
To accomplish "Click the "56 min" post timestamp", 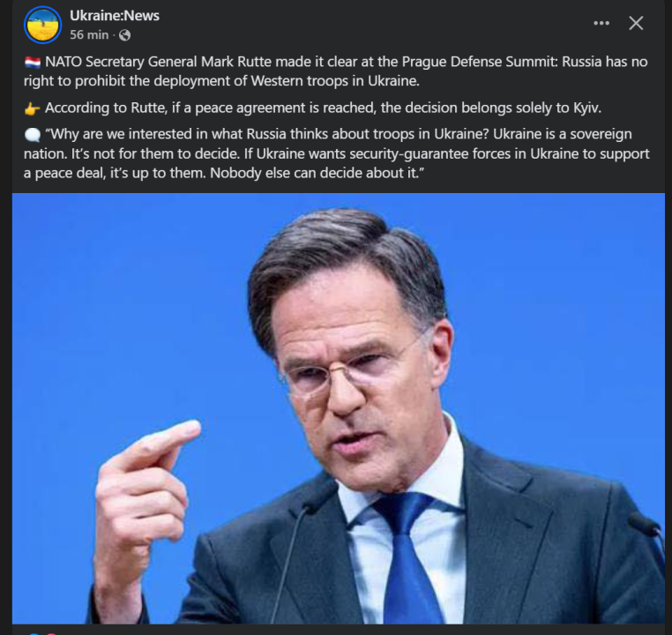I will coord(89,35).
